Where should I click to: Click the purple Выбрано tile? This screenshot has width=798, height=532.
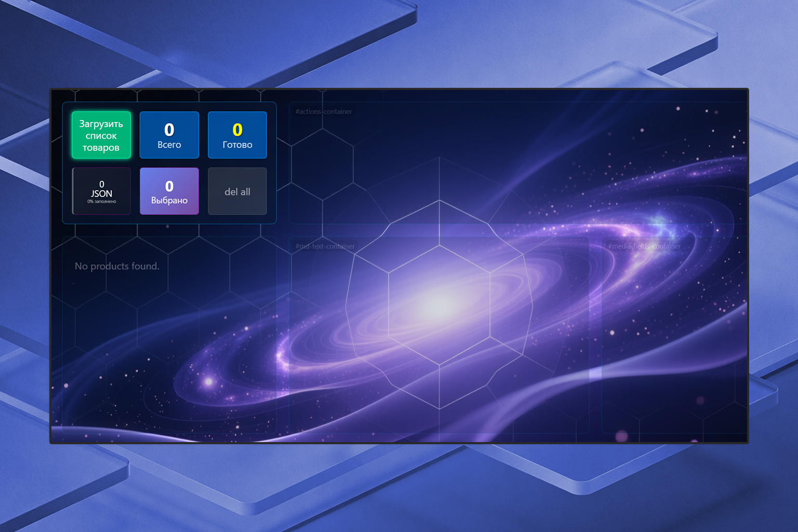pyautogui.click(x=169, y=191)
